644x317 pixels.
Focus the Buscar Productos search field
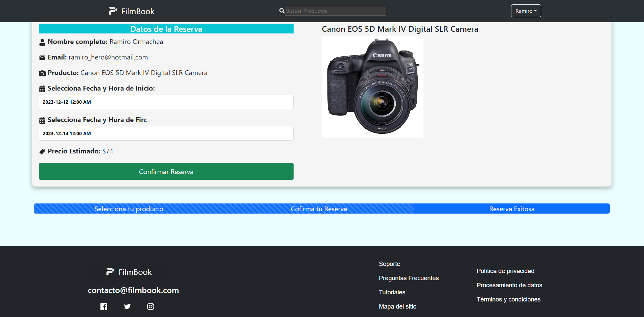pos(335,11)
